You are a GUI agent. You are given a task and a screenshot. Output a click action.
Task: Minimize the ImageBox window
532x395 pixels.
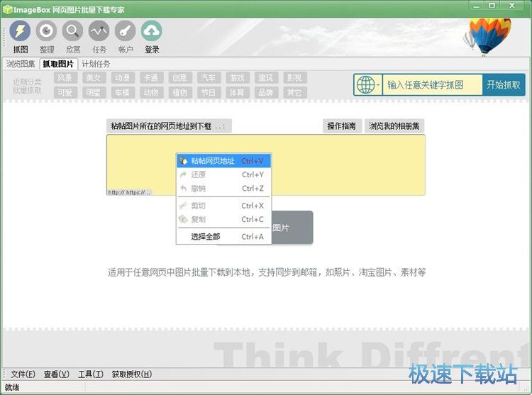(x=477, y=6)
